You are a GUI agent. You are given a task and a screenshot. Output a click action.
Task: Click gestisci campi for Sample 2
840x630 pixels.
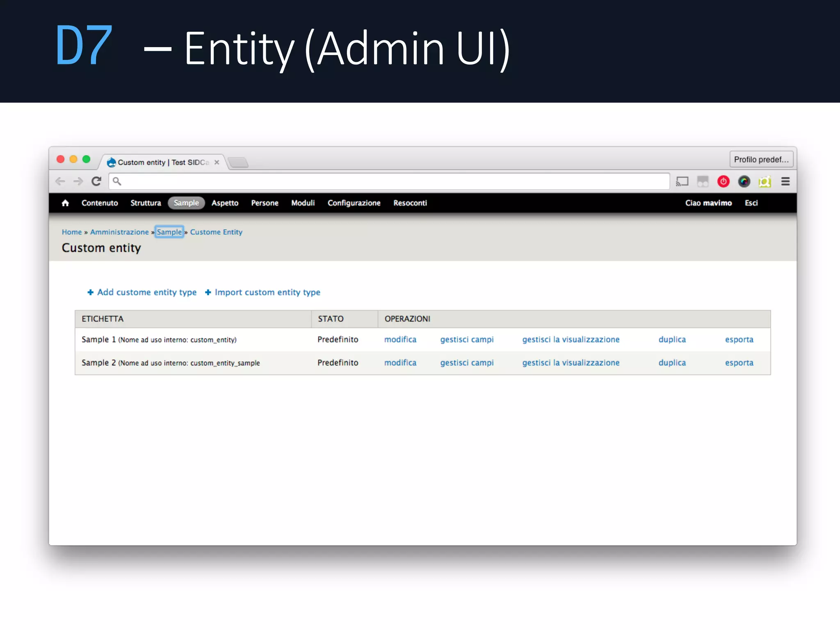pyautogui.click(x=467, y=363)
